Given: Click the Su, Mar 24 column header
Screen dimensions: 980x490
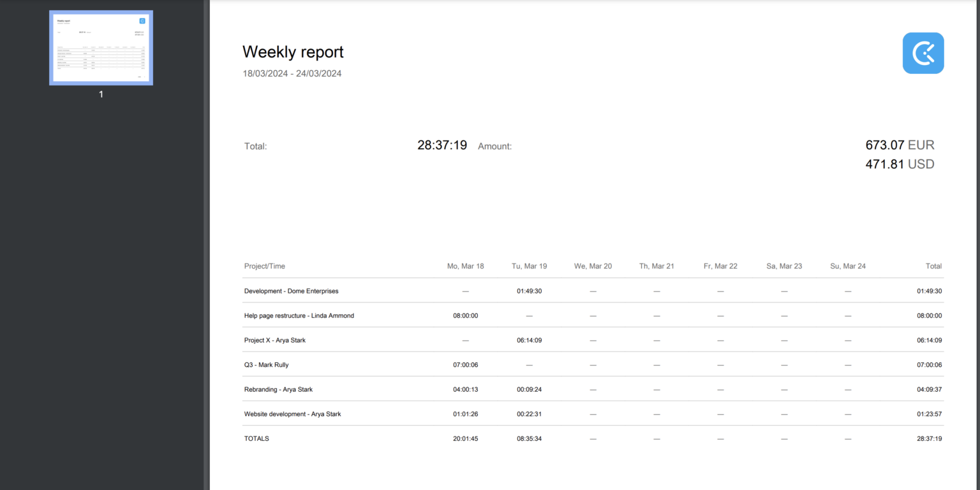Looking at the screenshot, I should click(847, 266).
